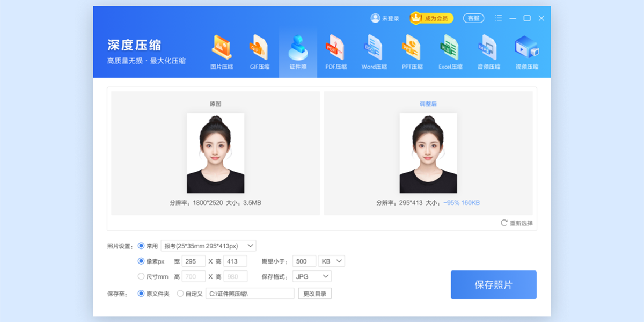This screenshot has height=322, width=644.
Task: Select the 尺寸mm radio option
Action: 142,277
